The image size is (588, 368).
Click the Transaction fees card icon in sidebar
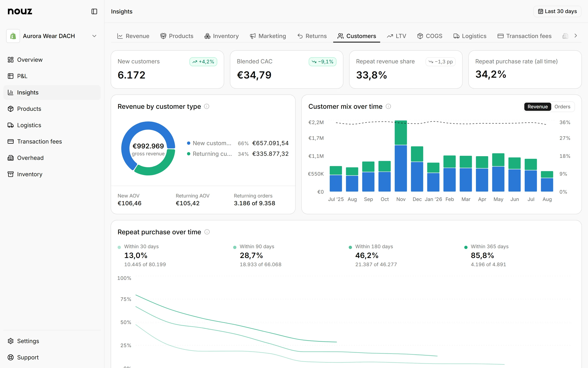pos(10,141)
